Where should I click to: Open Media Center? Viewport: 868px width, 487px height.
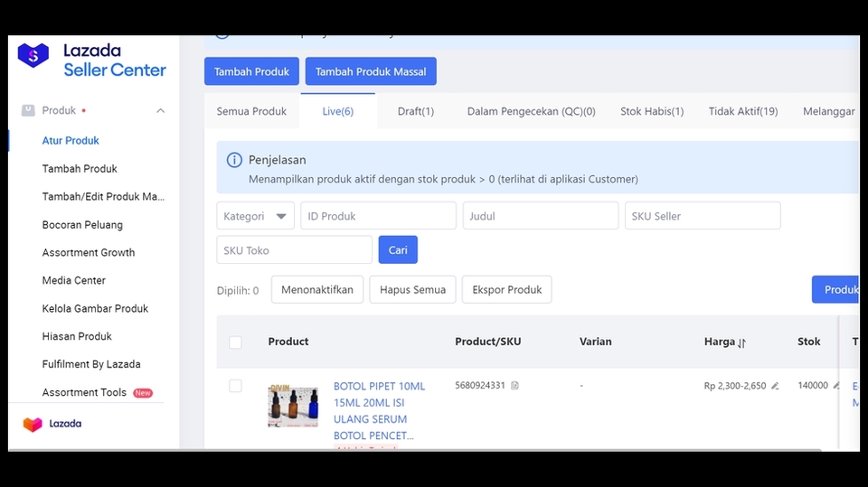(73, 281)
